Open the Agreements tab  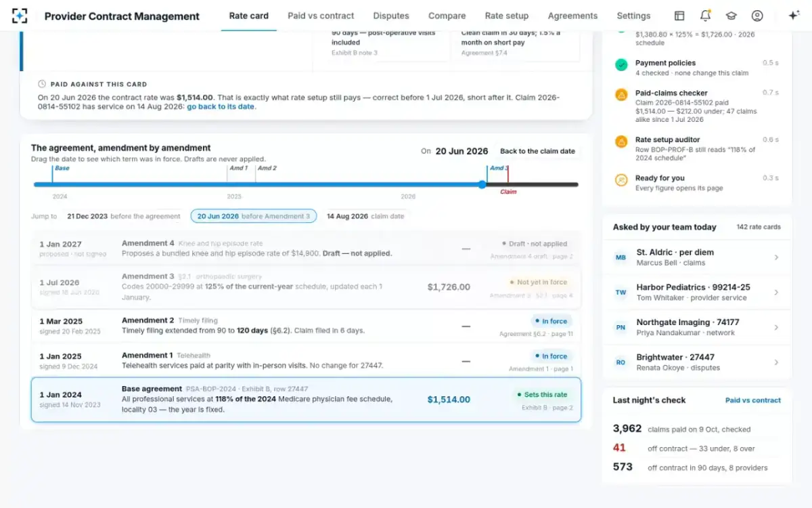click(572, 16)
